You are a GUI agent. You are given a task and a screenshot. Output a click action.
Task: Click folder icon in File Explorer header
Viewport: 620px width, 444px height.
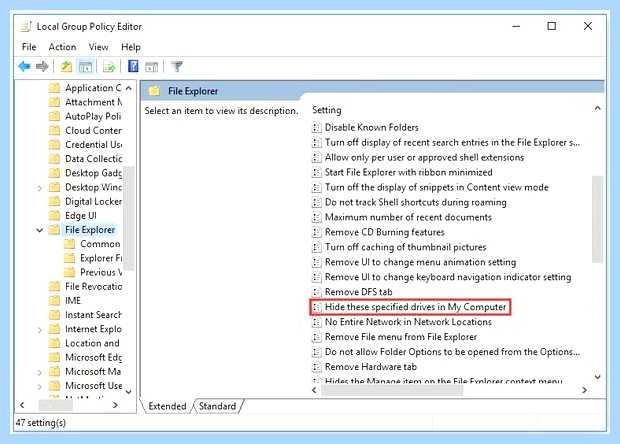click(154, 91)
